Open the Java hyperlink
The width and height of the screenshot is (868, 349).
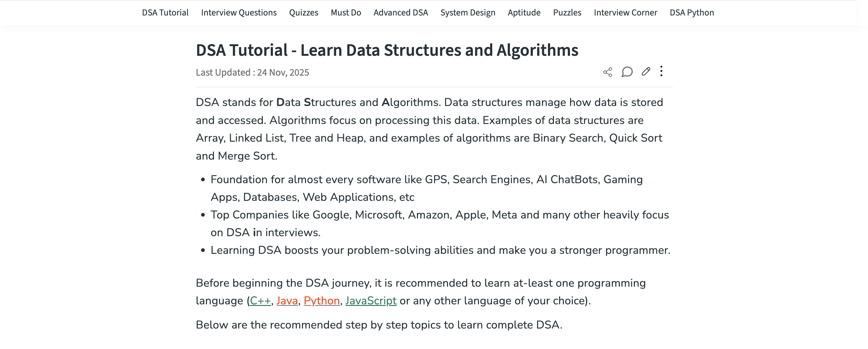(x=287, y=300)
